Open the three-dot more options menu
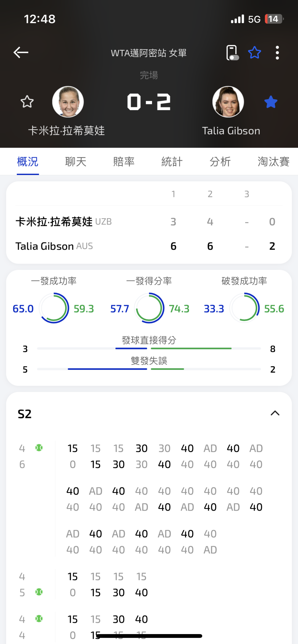The height and width of the screenshot is (644, 298). (x=277, y=52)
